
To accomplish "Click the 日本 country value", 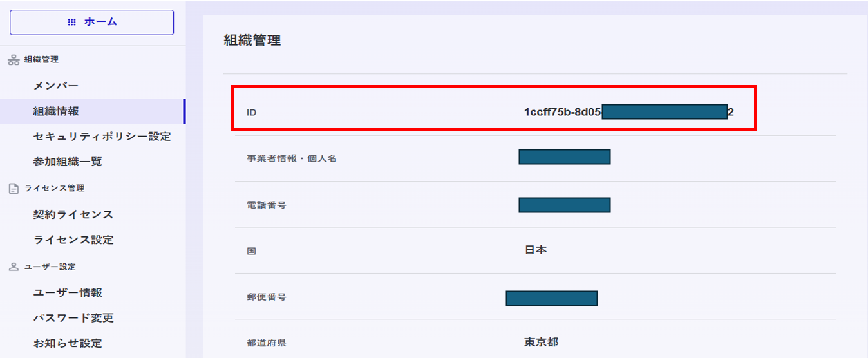I will pos(536,250).
